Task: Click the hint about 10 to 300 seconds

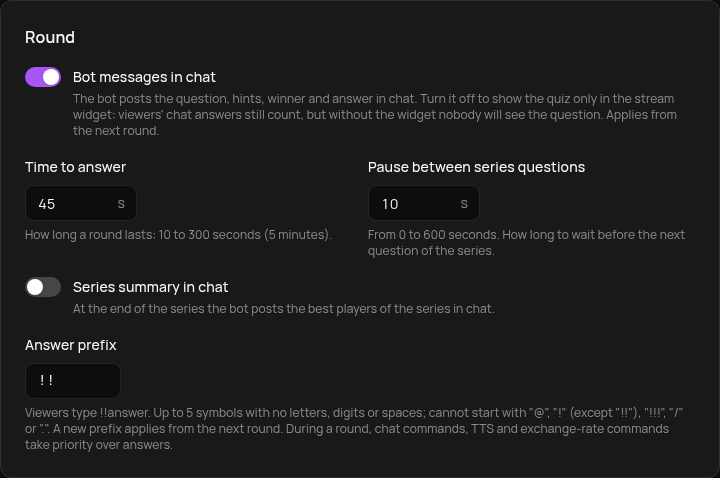Action: coord(178,235)
